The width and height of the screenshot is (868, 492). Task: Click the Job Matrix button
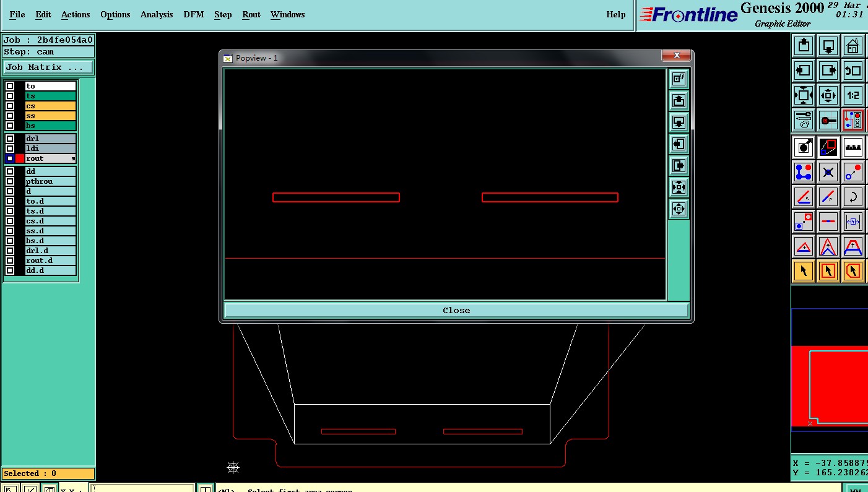pos(48,67)
